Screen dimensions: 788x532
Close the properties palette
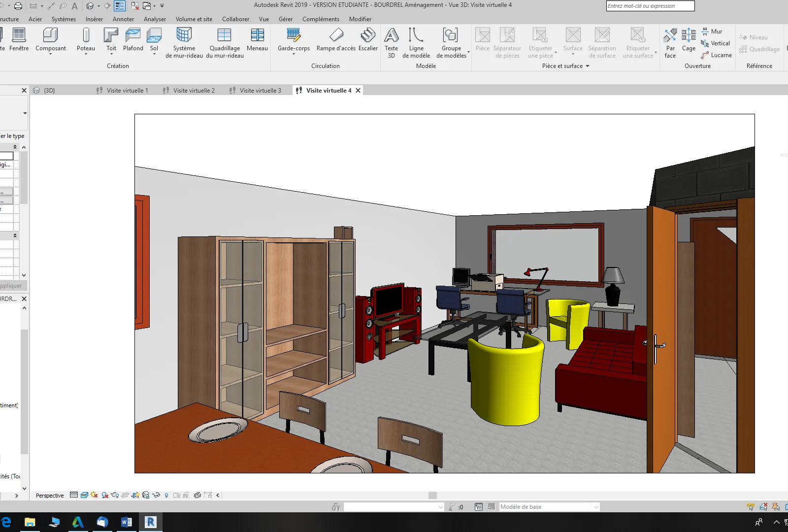click(x=24, y=91)
